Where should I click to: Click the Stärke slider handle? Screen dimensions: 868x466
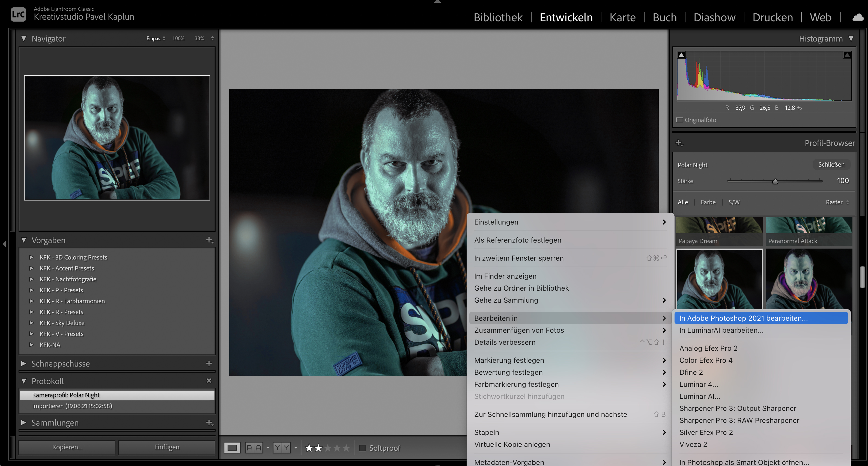(x=775, y=181)
